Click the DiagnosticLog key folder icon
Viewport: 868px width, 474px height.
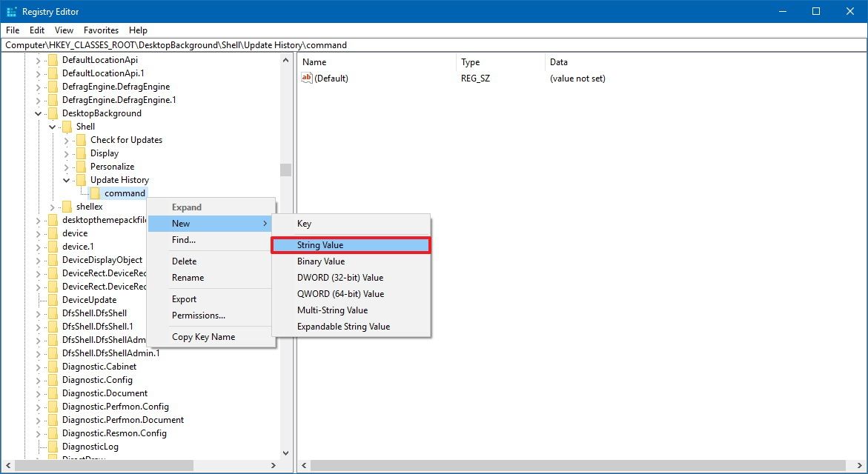tap(53, 447)
